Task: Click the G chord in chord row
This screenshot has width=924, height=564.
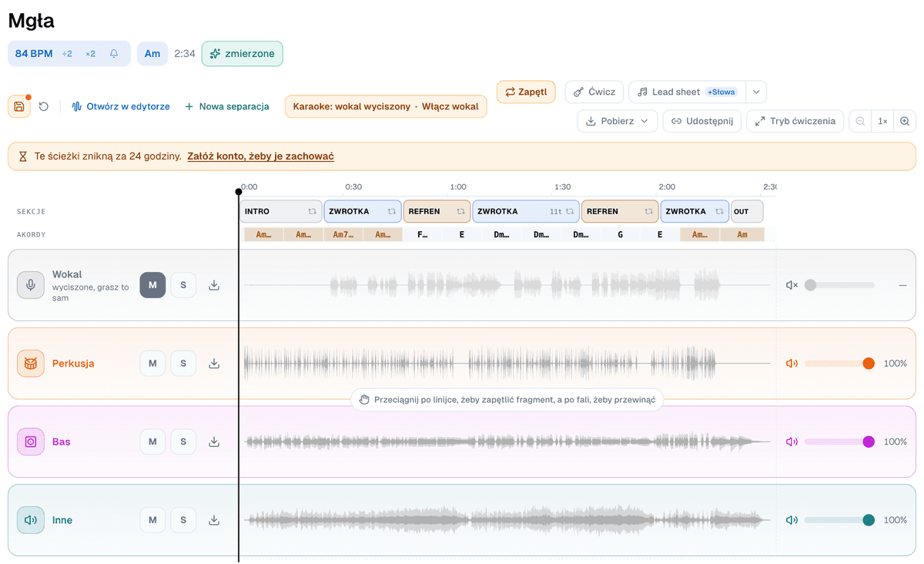Action: 621,234
